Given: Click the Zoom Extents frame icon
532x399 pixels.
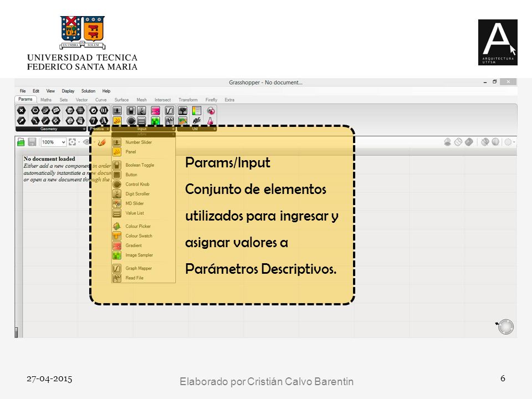Looking at the screenshot, I should [72, 142].
